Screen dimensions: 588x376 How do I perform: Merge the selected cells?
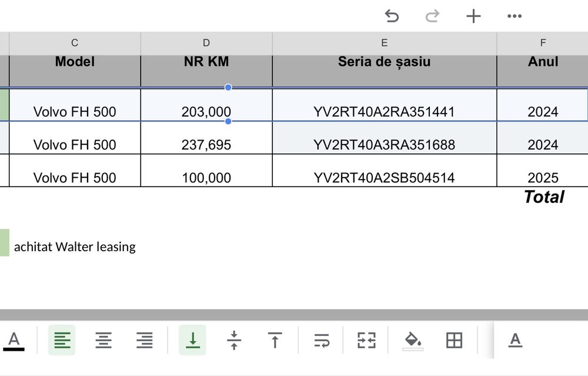point(366,340)
